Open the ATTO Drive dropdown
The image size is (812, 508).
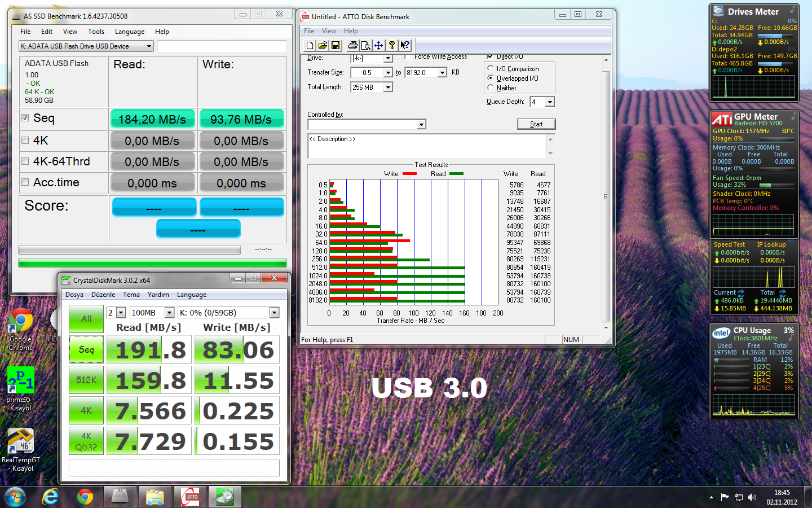point(388,58)
